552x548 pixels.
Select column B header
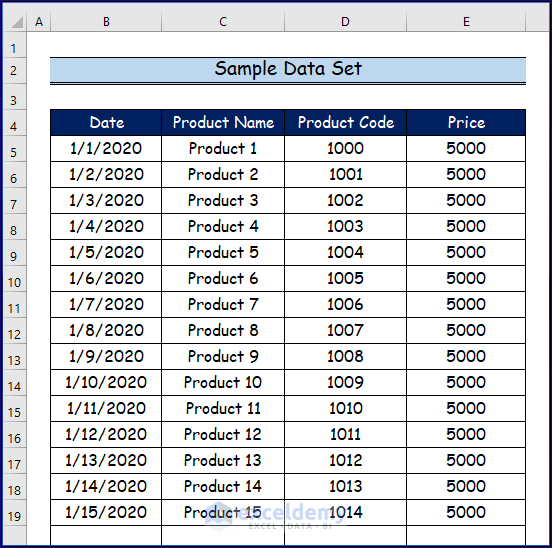point(106,22)
